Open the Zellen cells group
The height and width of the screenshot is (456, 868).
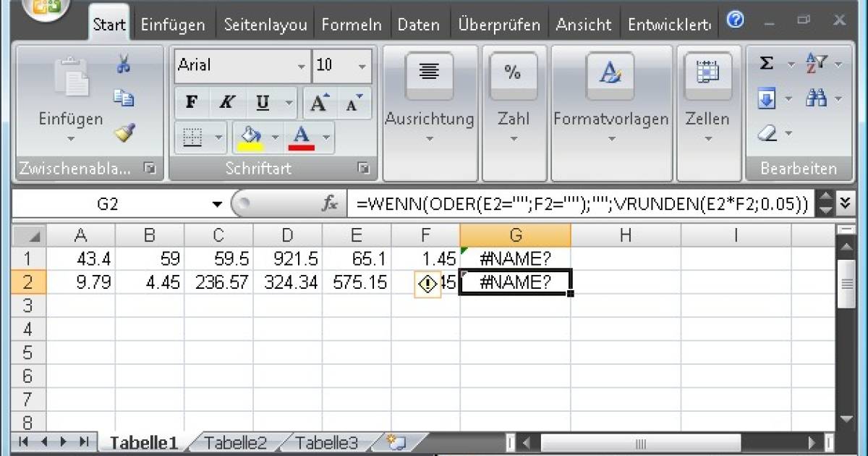707,112
